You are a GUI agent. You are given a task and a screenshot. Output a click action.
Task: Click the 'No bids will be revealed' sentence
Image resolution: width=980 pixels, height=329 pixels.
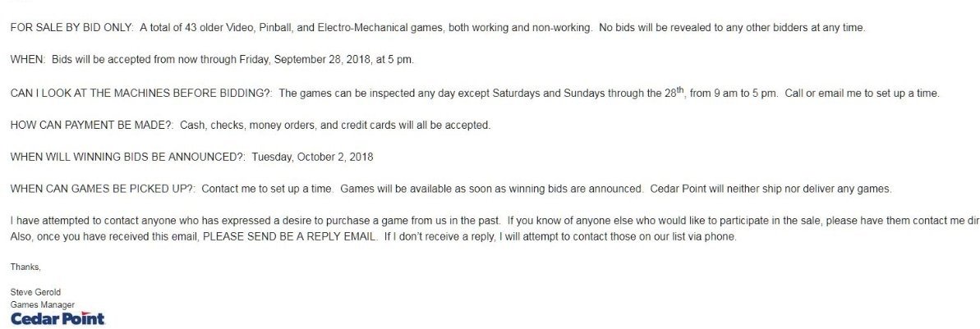coord(732,28)
